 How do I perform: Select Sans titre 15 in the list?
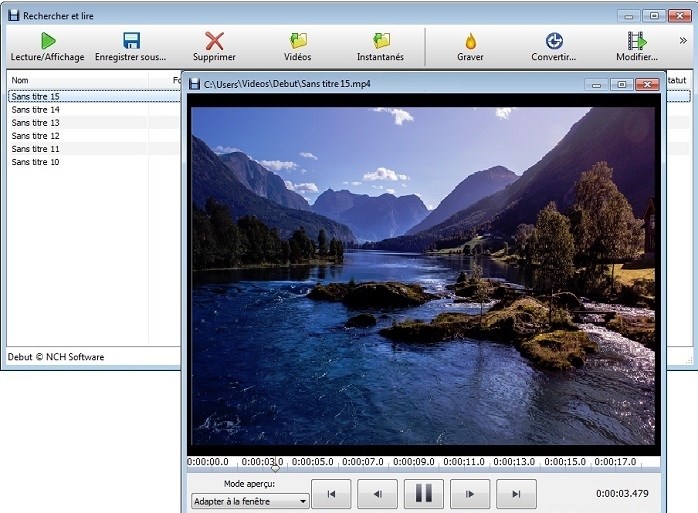pyautogui.click(x=36, y=97)
